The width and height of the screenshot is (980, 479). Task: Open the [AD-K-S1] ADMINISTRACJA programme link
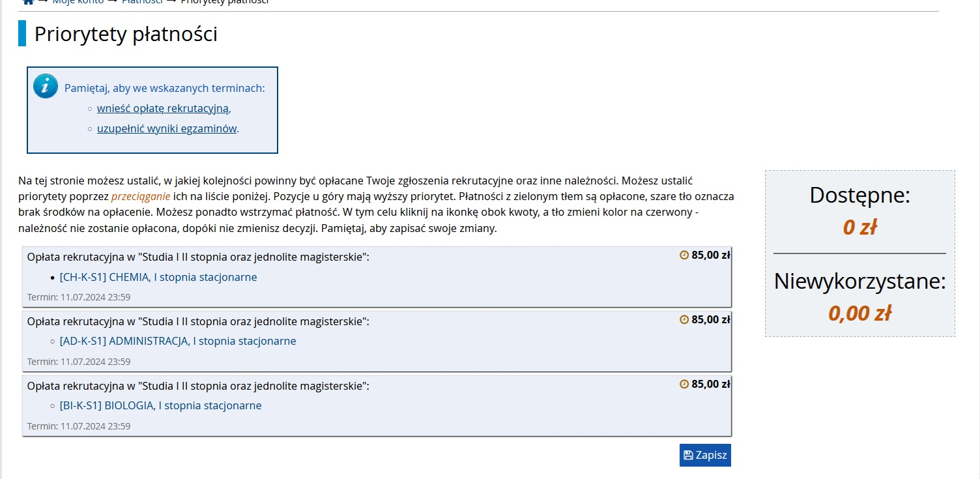[178, 341]
